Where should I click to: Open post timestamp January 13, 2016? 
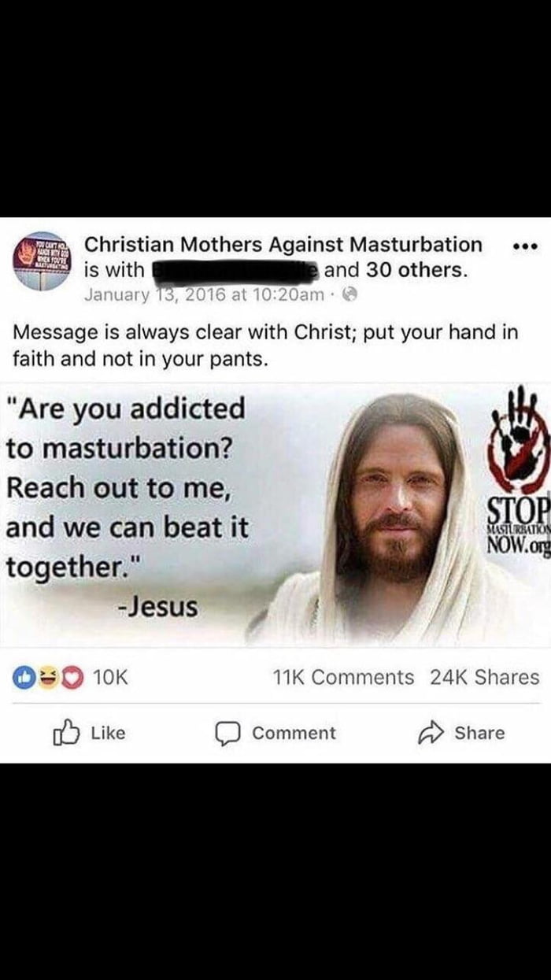click(203, 295)
